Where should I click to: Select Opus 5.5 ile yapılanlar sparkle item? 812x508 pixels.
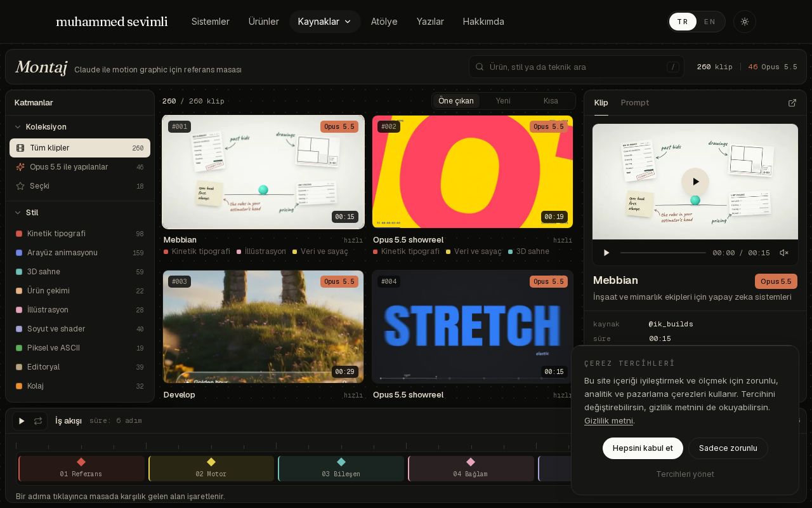(x=80, y=167)
